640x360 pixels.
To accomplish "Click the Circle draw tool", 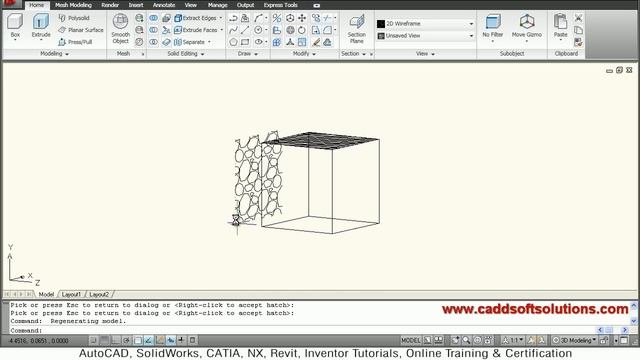I will tap(258, 30).
